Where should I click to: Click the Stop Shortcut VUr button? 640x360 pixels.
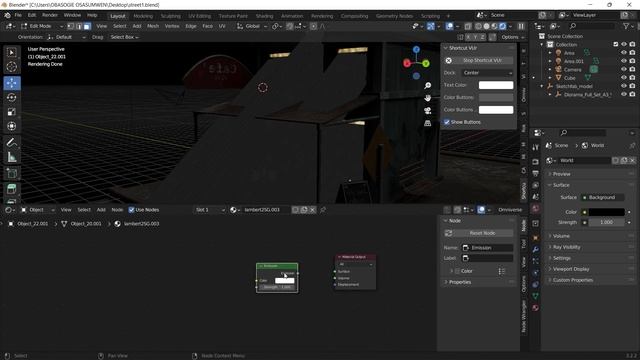click(478, 60)
